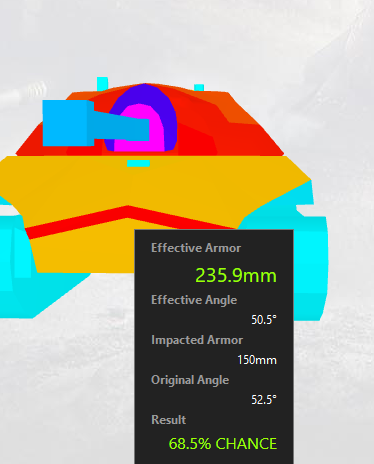Click the 68.5% CHANCE result text
Image resolution: width=374 pixels, height=464 pixels.
coord(223,444)
